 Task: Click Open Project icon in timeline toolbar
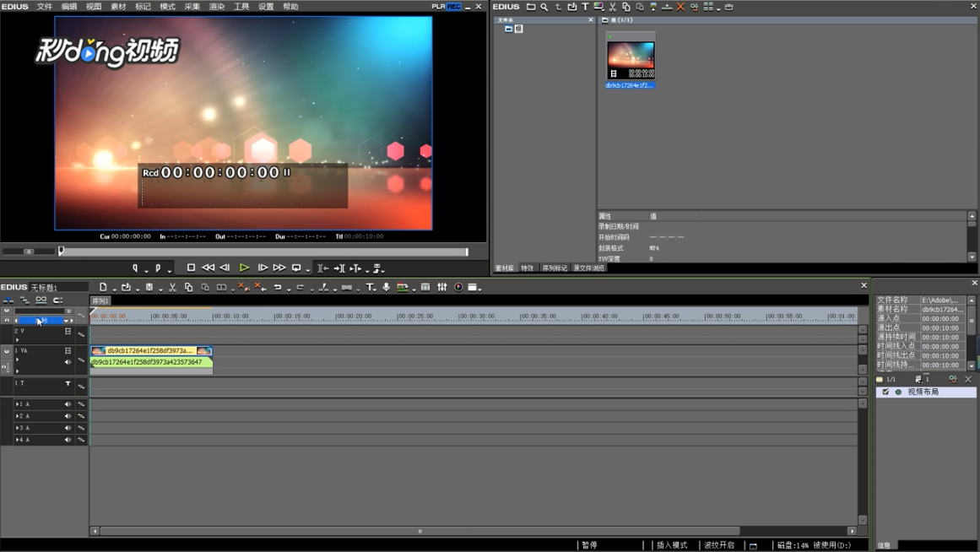click(127, 287)
